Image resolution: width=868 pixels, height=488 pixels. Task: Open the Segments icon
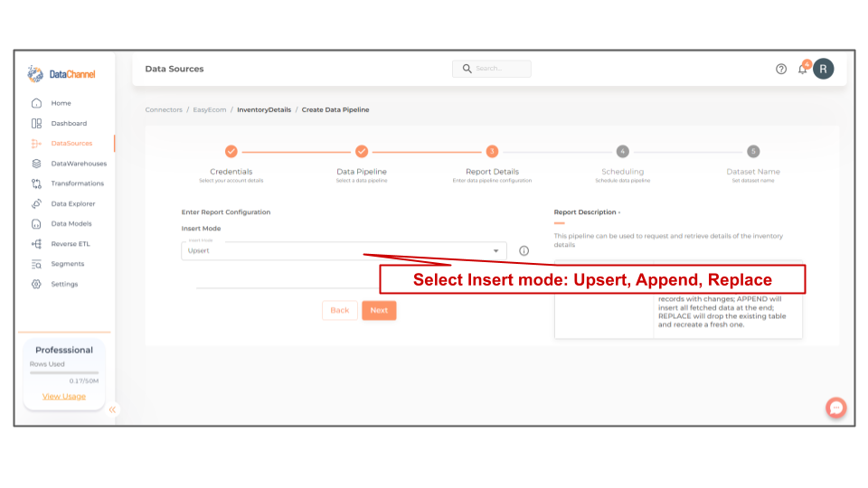pos(36,264)
